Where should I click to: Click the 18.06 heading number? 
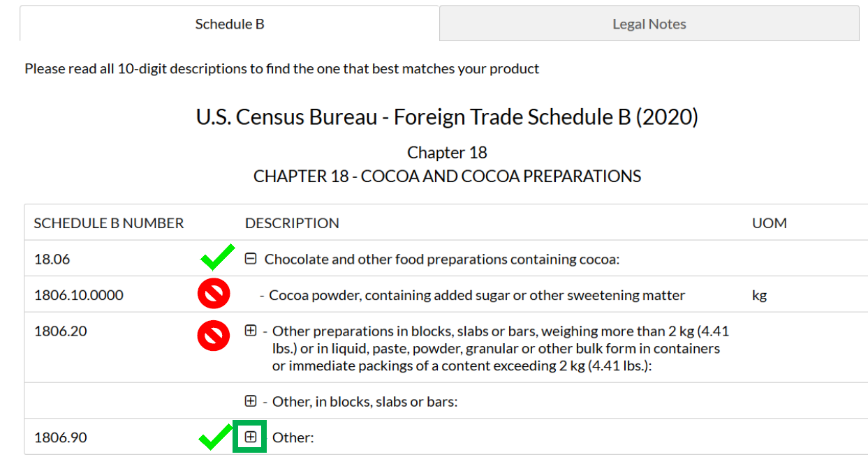pyautogui.click(x=52, y=259)
